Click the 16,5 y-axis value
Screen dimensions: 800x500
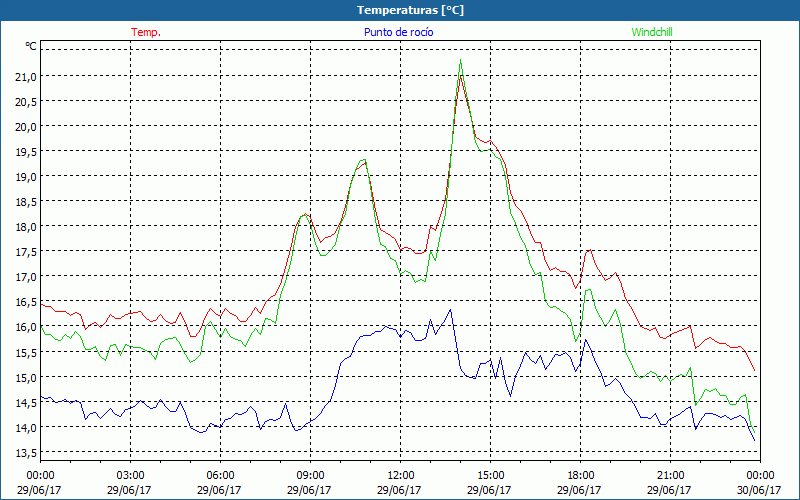tap(26, 303)
